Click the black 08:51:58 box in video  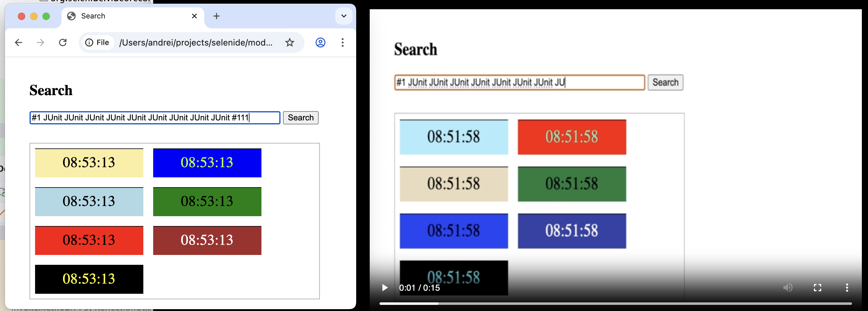454,278
